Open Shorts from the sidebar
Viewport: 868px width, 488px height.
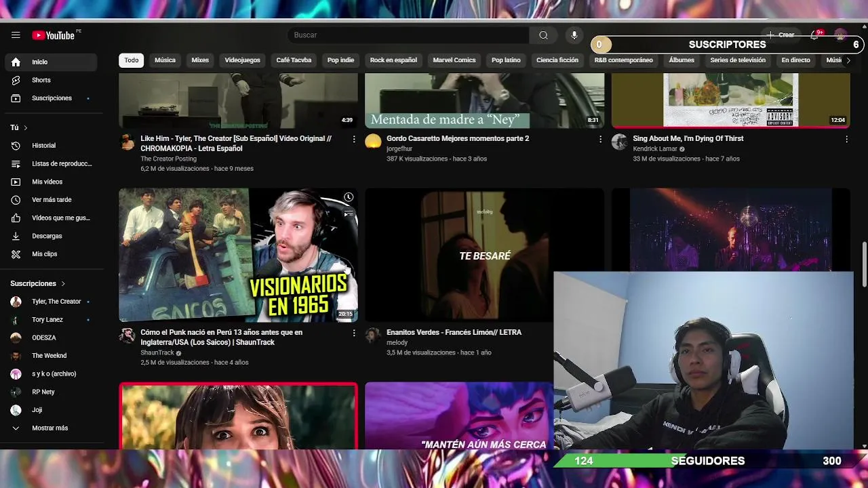(51, 80)
